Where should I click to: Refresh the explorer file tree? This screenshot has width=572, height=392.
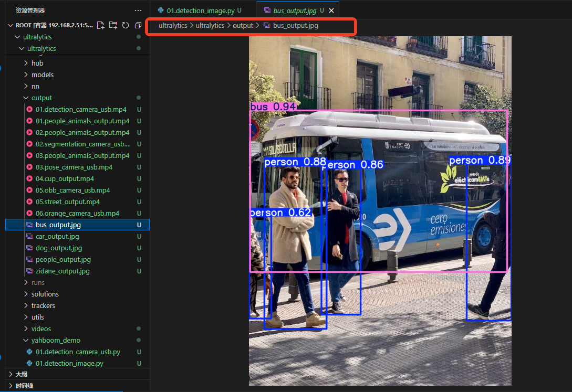[126, 25]
